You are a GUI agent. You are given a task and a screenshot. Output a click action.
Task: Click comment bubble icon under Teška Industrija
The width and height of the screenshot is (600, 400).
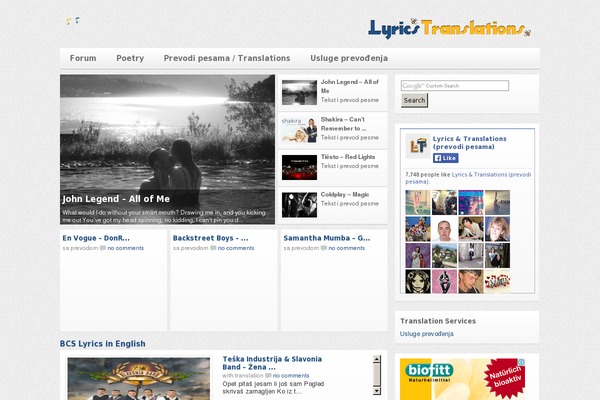tap(268, 376)
